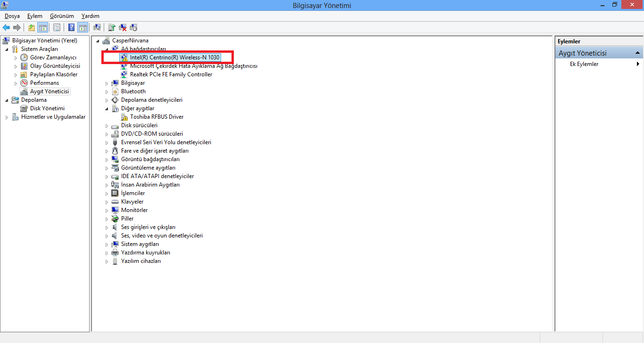
Task: Click Disable device icon with down arrow
Action: 133,27
